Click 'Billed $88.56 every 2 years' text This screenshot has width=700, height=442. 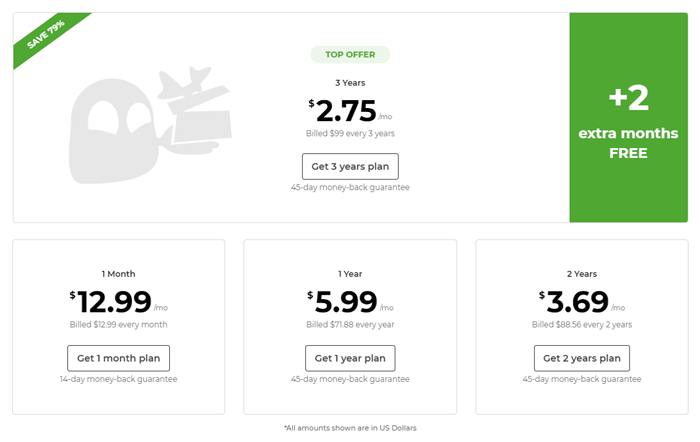pyautogui.click(x=582, y=325)
